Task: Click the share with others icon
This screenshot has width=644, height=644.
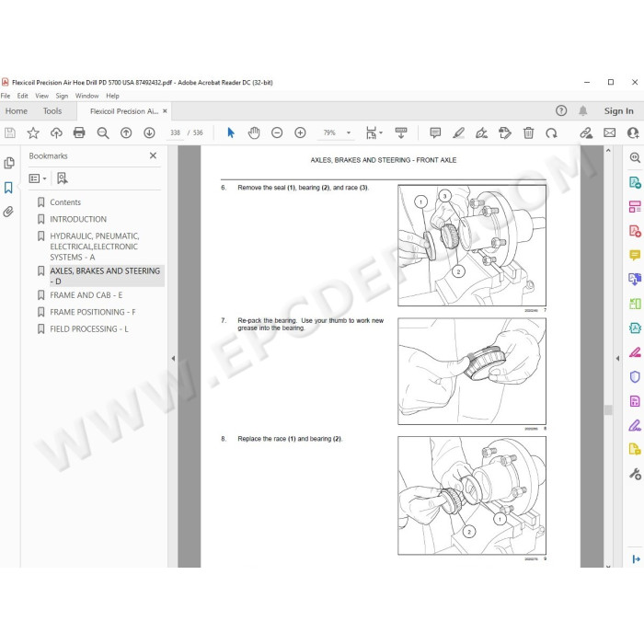Action: coord(633,132)
